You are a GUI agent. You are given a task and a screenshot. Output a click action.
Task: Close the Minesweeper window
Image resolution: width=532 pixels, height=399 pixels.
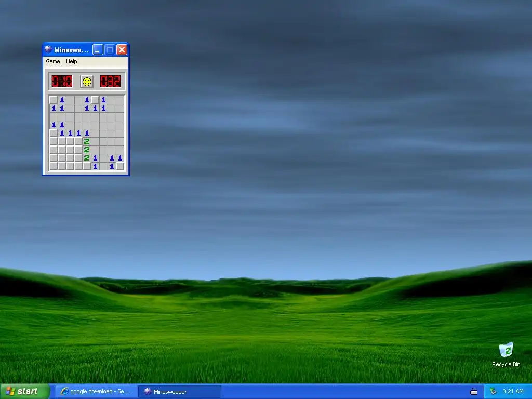(122, 50)
